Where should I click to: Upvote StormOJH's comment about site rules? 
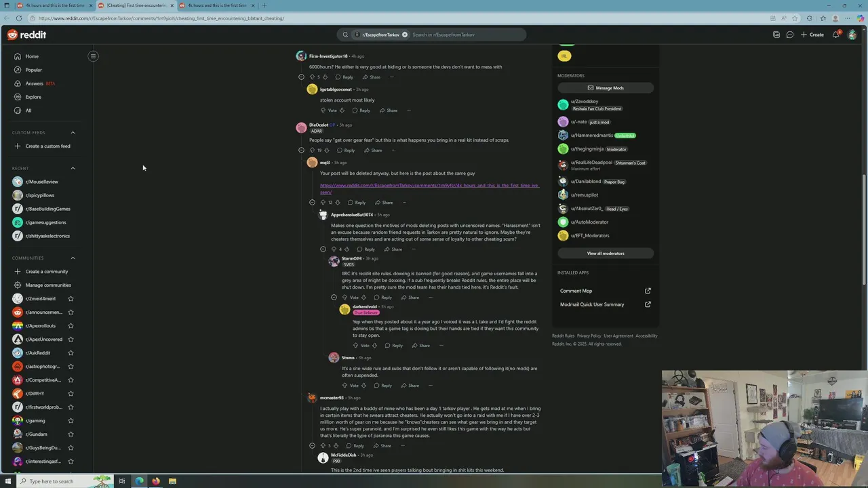344,298
